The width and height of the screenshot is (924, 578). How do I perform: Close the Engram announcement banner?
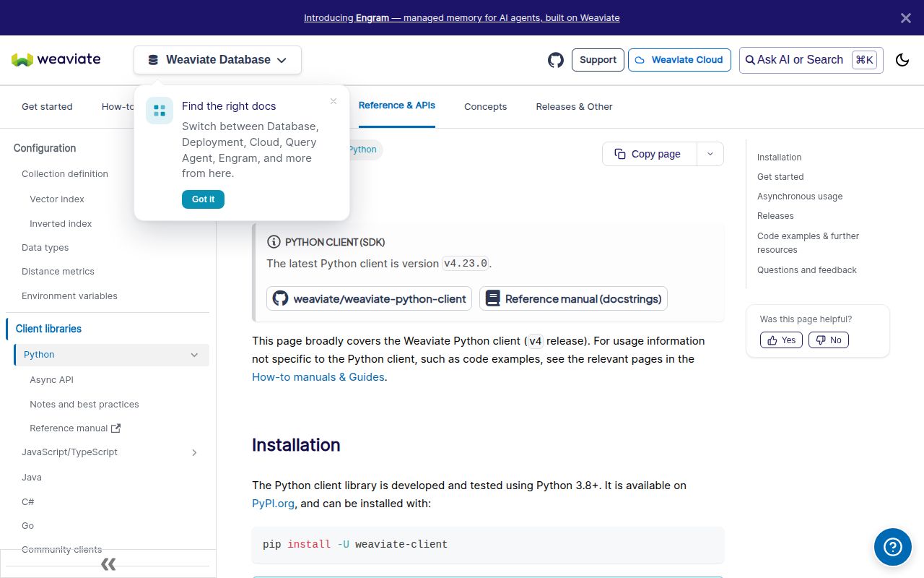click(905, 18)
